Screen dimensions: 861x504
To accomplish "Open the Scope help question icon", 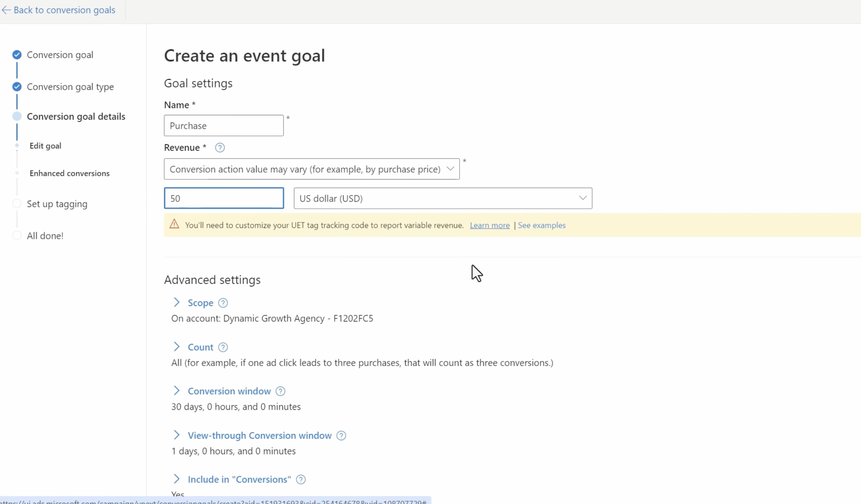I will 223,303.
